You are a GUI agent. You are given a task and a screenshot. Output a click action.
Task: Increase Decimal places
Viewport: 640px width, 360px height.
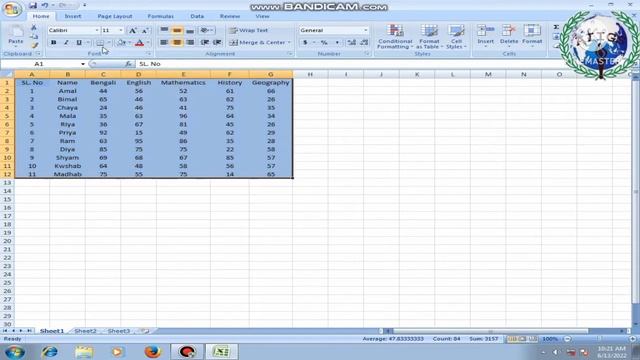[x=351, y=42]
